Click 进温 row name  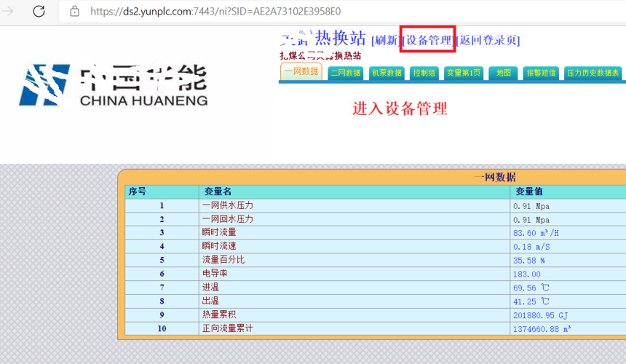pos(210,288)
